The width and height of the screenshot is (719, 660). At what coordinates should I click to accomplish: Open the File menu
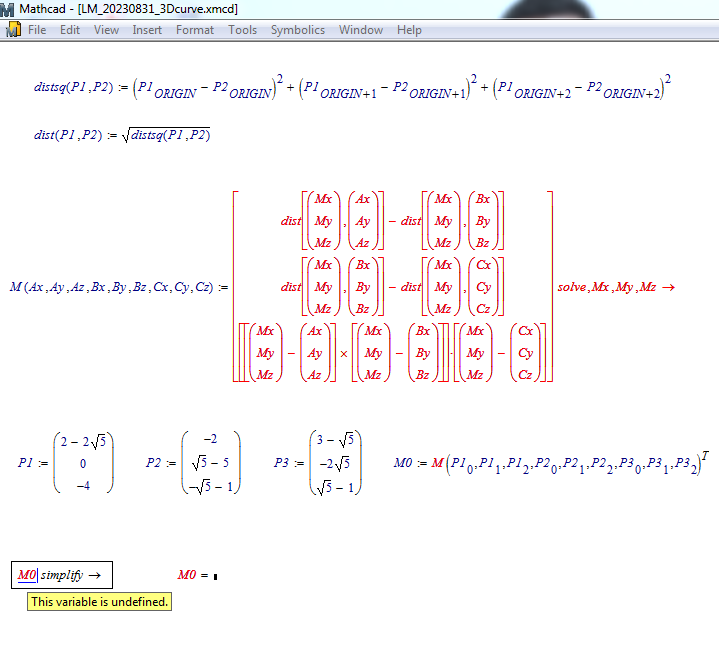(37, 30)
